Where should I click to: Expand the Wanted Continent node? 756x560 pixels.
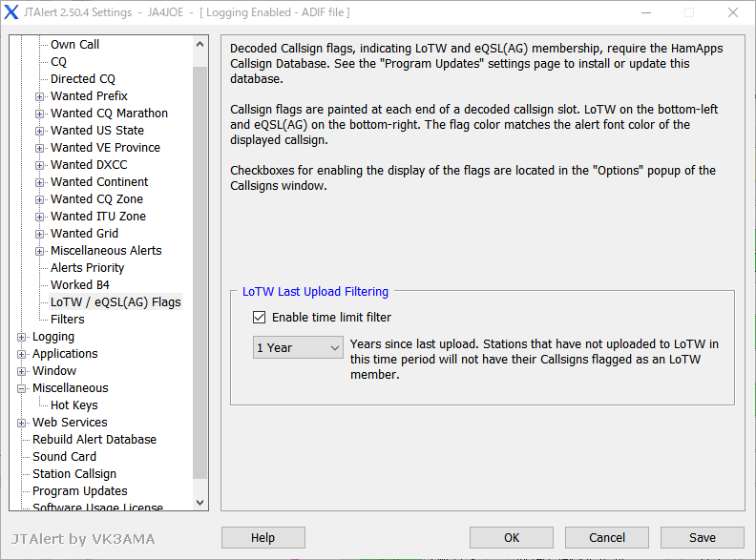pos(39,182)
